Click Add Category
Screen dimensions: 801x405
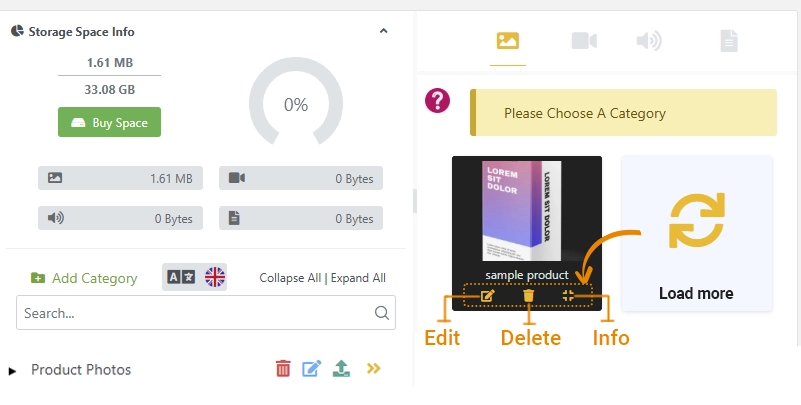point(84,278)
